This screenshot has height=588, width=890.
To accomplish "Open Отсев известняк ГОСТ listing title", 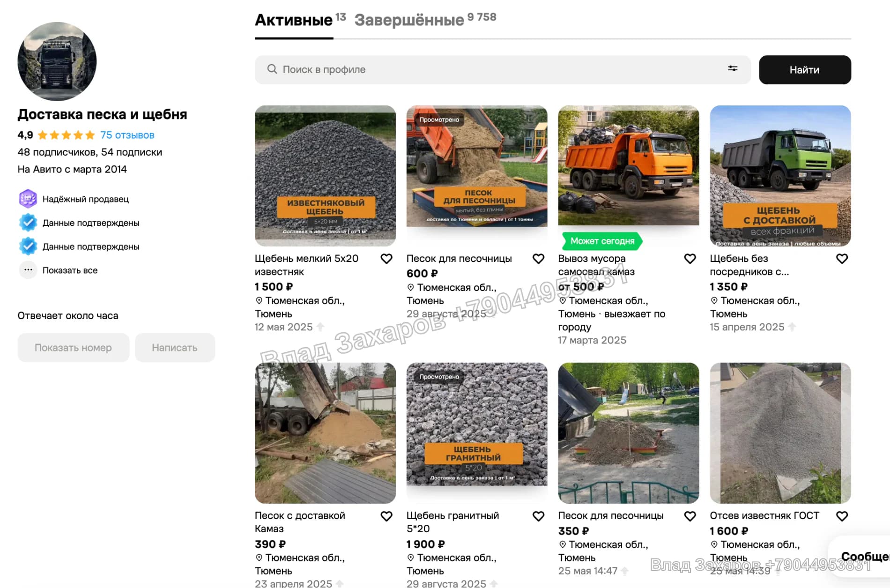I will [x=764, y=516].
